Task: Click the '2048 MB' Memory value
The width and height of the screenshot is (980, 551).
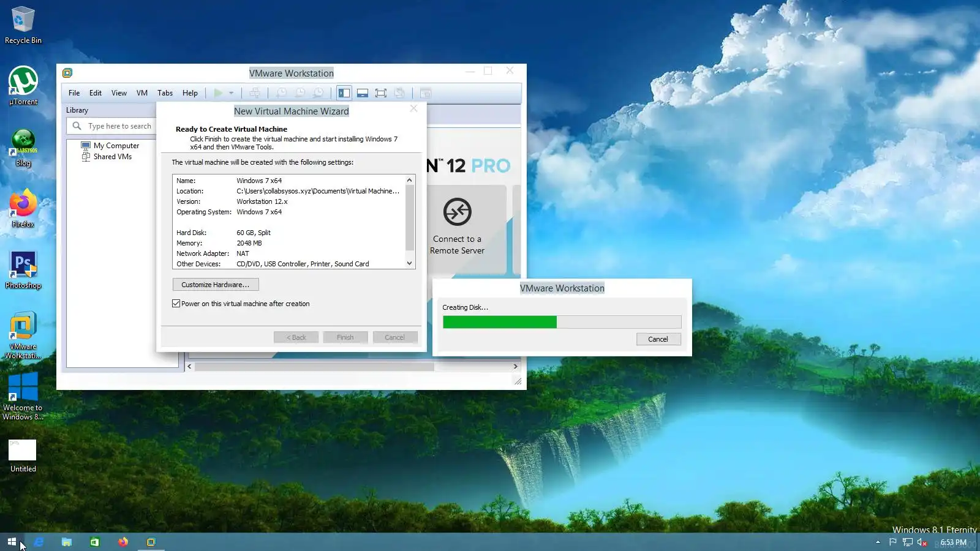Action: (249, 243)
